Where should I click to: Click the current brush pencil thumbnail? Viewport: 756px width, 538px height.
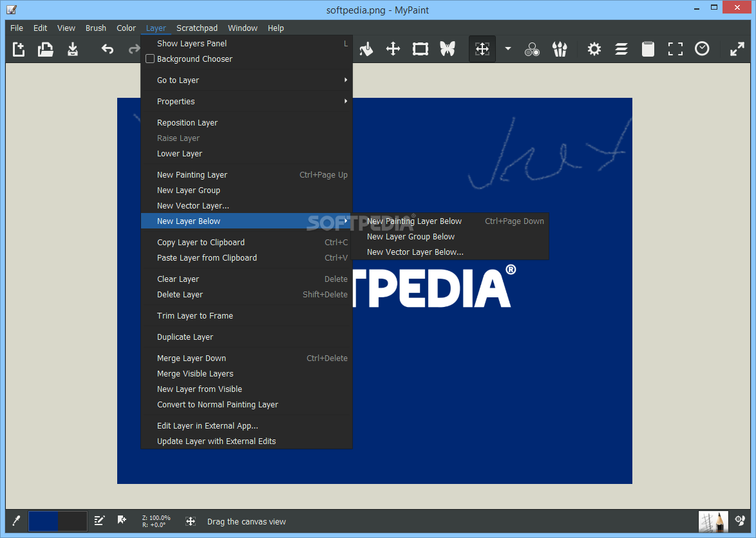click(713, 521)
